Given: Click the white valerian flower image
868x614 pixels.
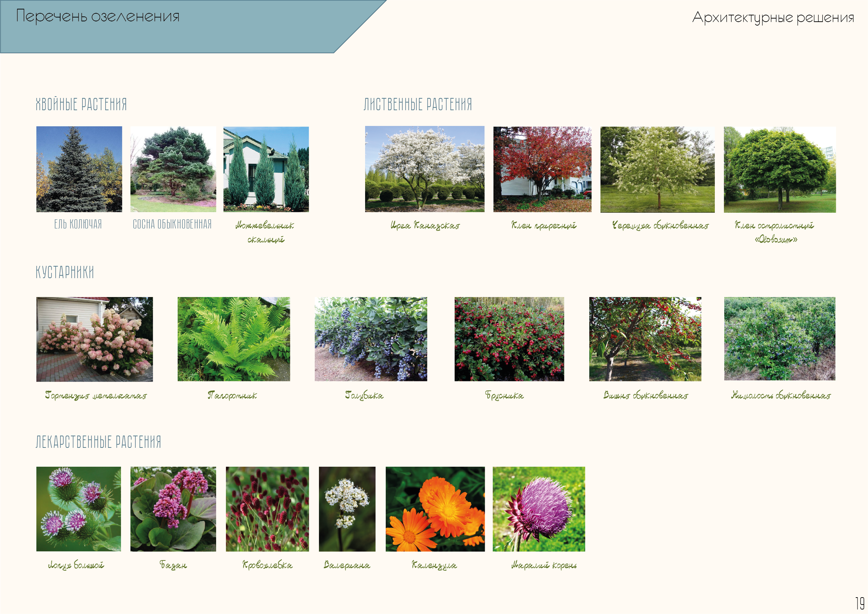Looking at the screenshot, I should tap(347, 509).
